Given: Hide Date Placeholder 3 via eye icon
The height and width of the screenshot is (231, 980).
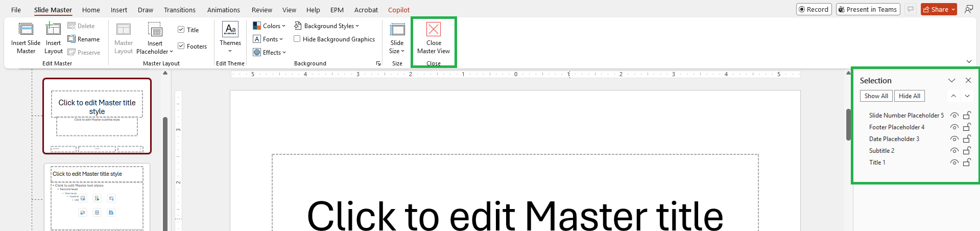Looking at the screenshot, I should click(x=954, y=139).
